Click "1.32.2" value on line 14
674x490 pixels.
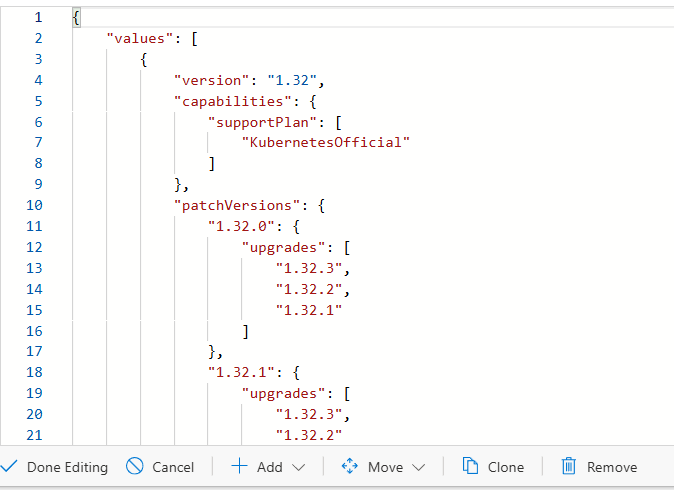point(309,289)
